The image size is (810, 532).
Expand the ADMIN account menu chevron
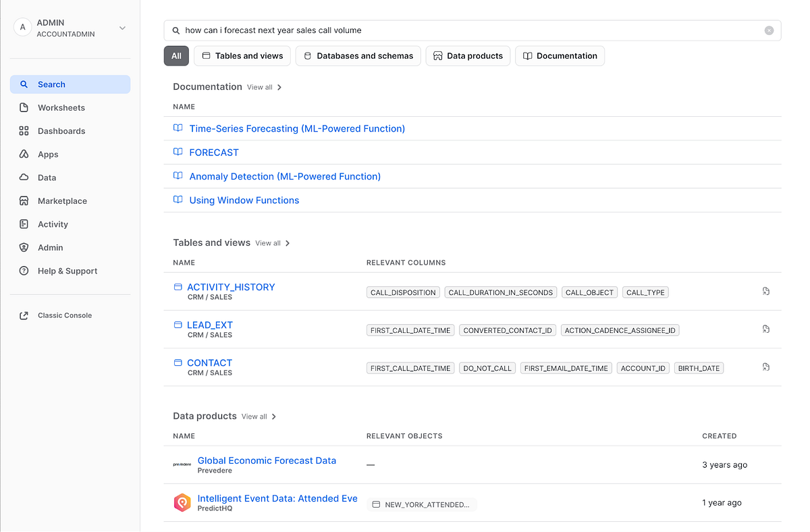(x=122, y=28)
